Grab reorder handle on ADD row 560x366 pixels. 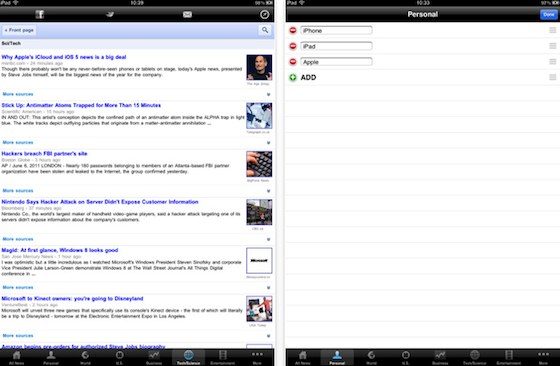pos(552,77)
